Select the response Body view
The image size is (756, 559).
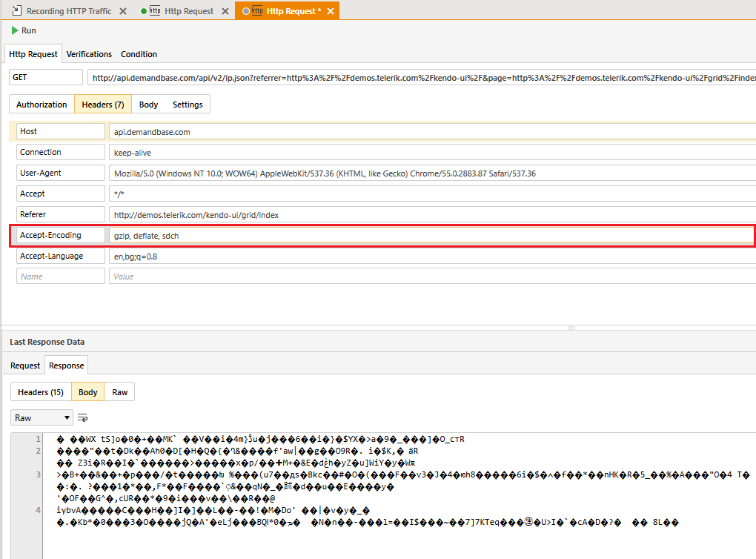[x=87, y=392]
